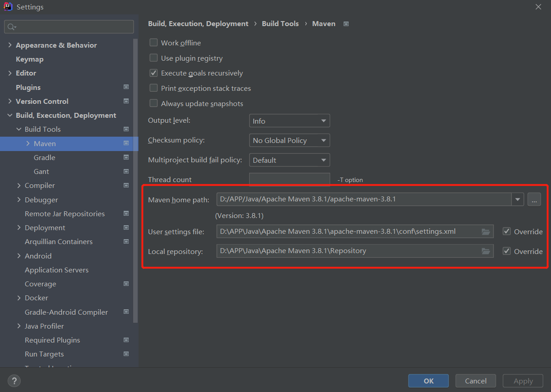
Task: Browse folder icon for Local repository
Action: click(486, 251)
